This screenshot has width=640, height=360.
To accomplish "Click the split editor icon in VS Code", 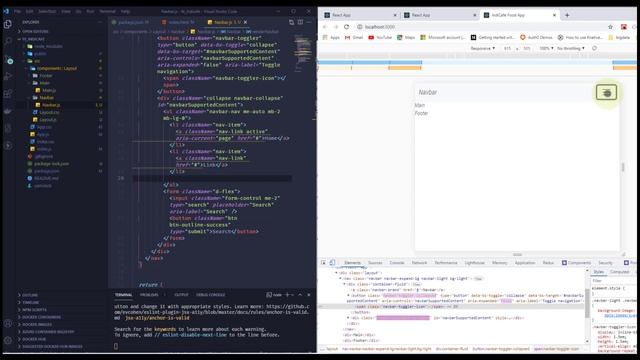I will (x=300, y=22).
